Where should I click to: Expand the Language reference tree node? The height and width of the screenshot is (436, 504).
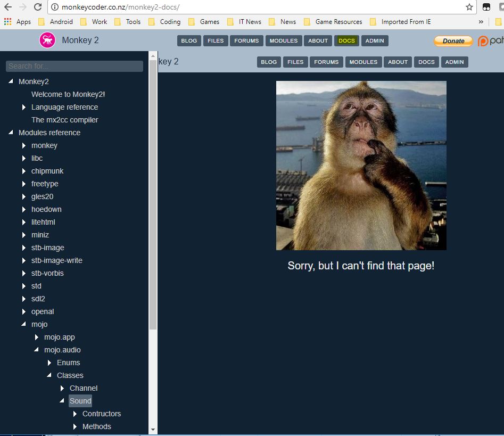24,107
